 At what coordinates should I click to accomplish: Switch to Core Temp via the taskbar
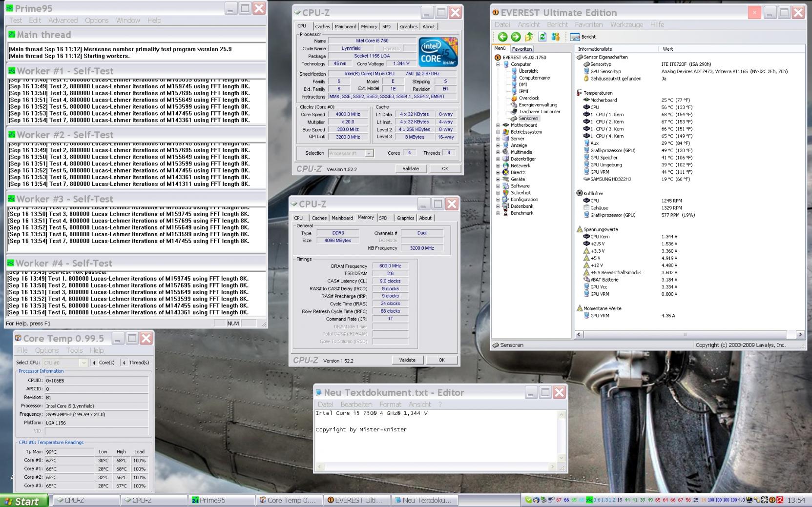point(289,500)
